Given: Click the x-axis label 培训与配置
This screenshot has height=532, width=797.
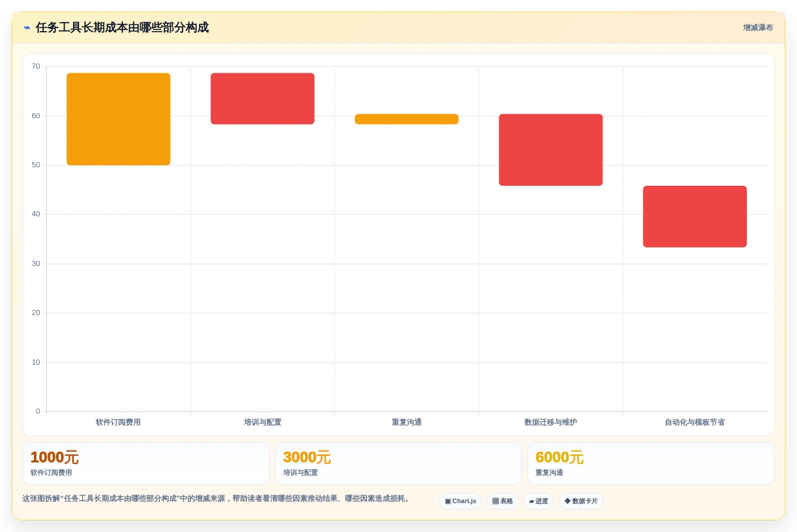Looking at the screenshot, I should coord(263,422).
